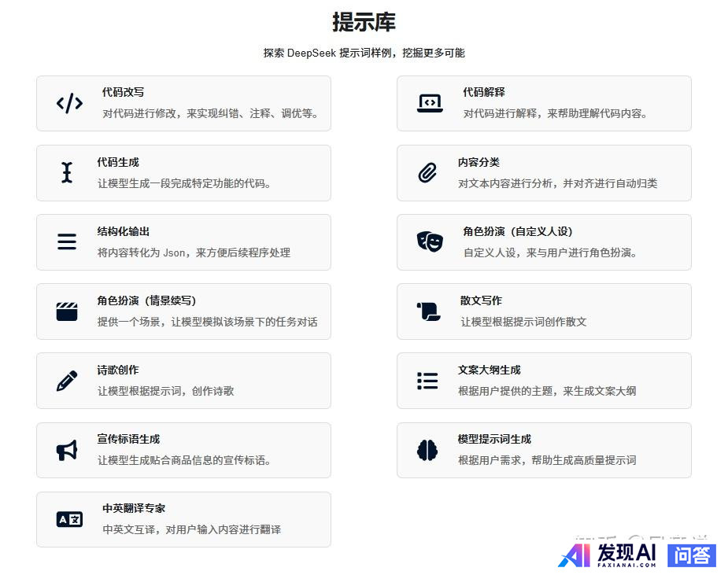Image resolution: width=728 pixels, height=575 pixels.
Task: Click description 将内容转化为 Json，来方便后续程序处理
Action: (194, 252)
